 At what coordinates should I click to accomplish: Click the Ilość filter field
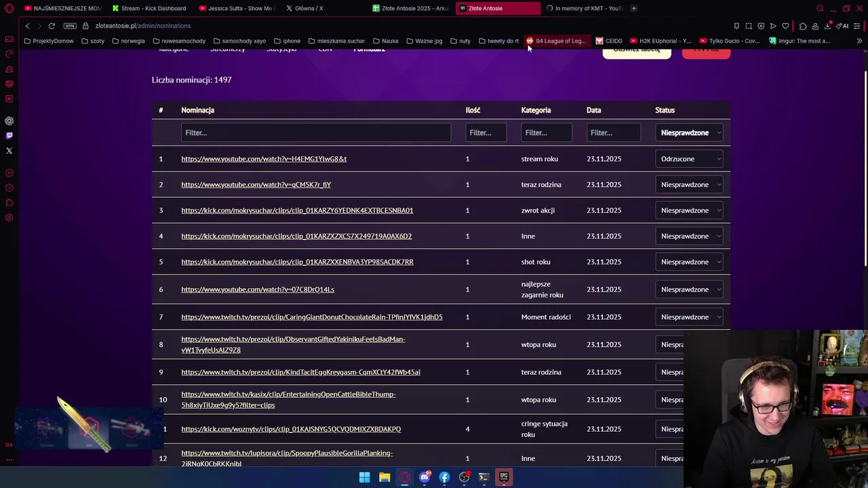coord(486,133)
